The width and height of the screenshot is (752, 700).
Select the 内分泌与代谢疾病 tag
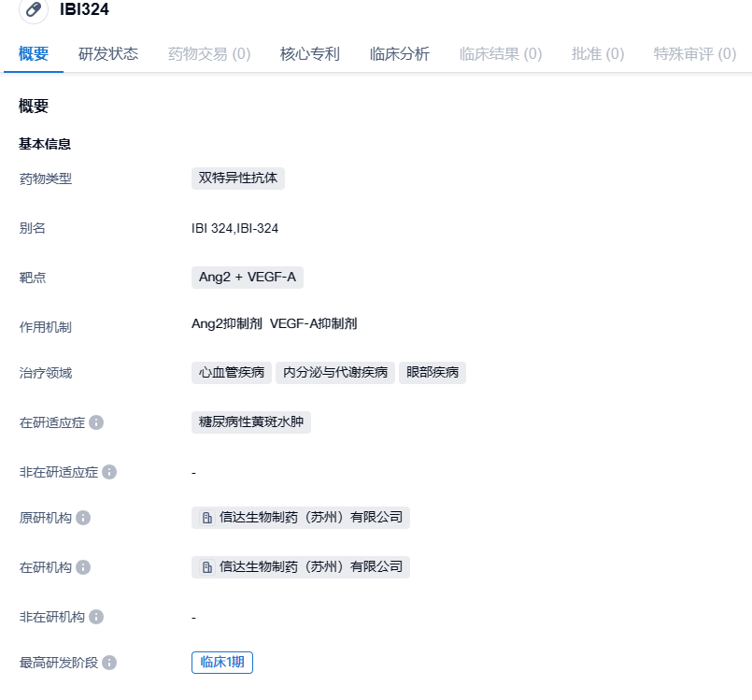[335, 373]
